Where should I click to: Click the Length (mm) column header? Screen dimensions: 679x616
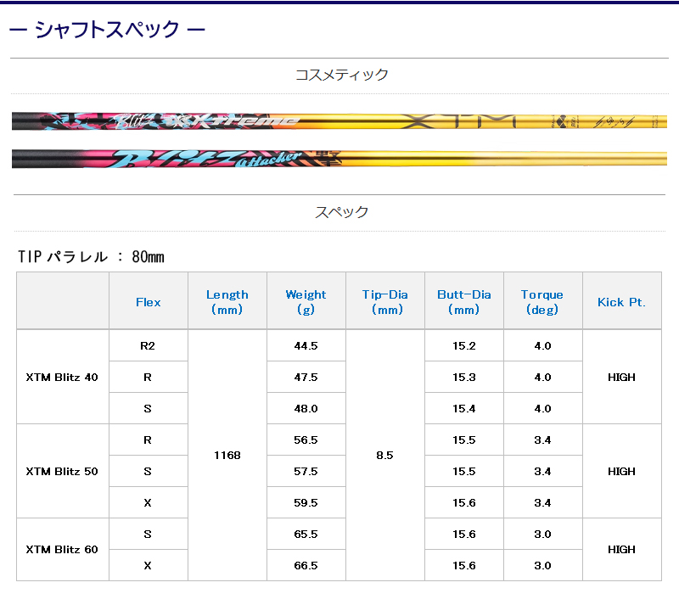227,302
